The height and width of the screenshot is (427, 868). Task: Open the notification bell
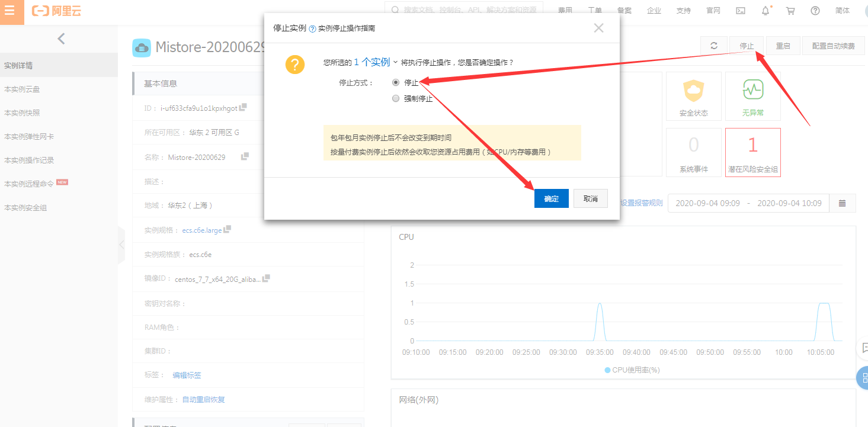765,11
